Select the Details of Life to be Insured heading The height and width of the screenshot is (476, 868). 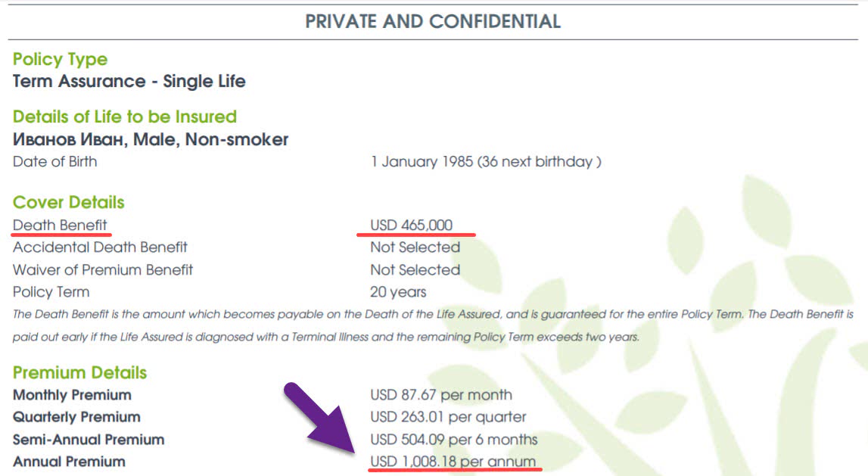pos(125,117)
